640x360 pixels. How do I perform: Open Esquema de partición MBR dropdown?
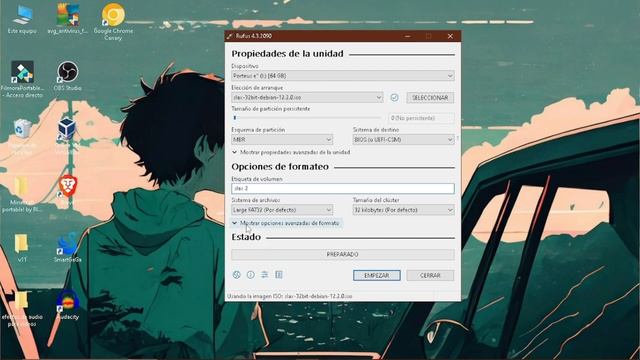[282, 140]
